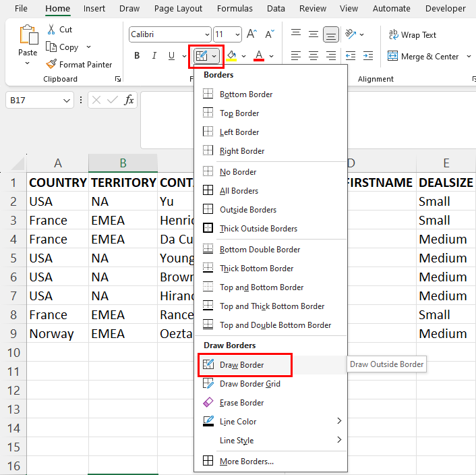Viewport: 476px width, 475px height.
Task: Open Line Style submenu
Action: 270,440
